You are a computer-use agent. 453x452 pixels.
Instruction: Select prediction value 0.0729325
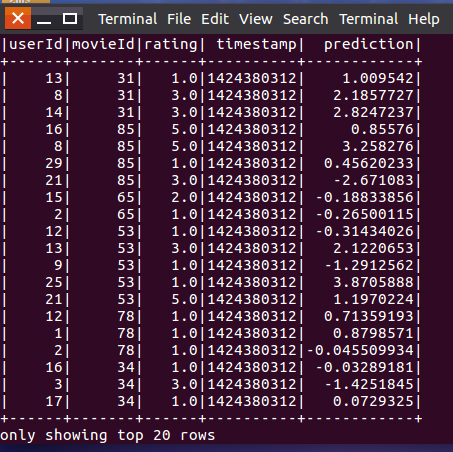[x=373, y=402]
